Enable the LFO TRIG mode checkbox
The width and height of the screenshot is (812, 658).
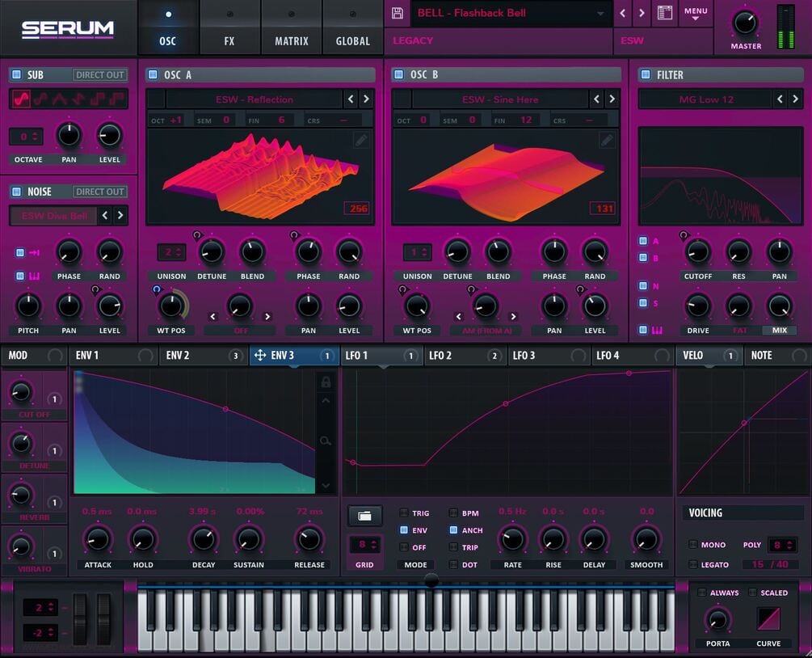404,513
